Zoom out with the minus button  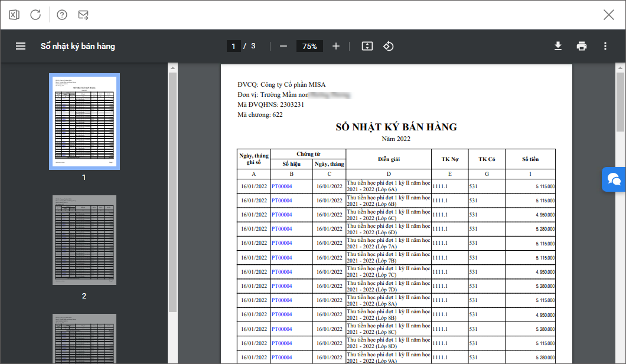(x=283, y=46)
